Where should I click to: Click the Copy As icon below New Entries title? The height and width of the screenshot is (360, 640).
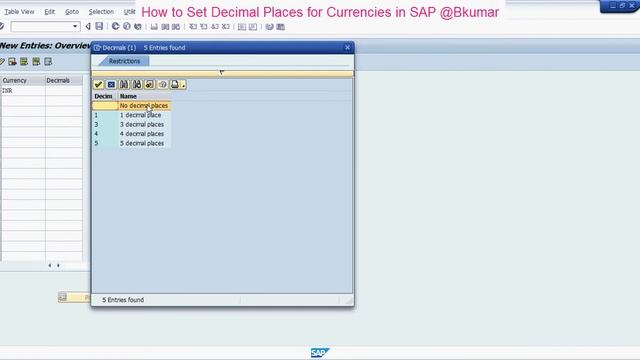(12, 62)
